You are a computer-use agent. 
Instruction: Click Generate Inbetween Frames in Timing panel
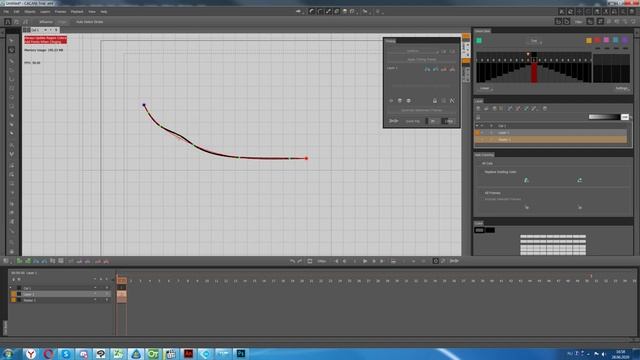coord(422,110)
